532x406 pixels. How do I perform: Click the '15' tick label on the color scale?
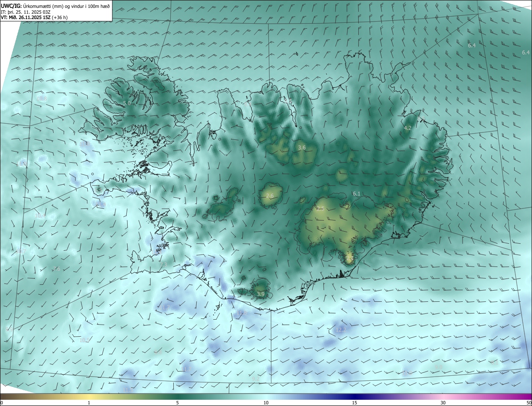tap(355, 403)
